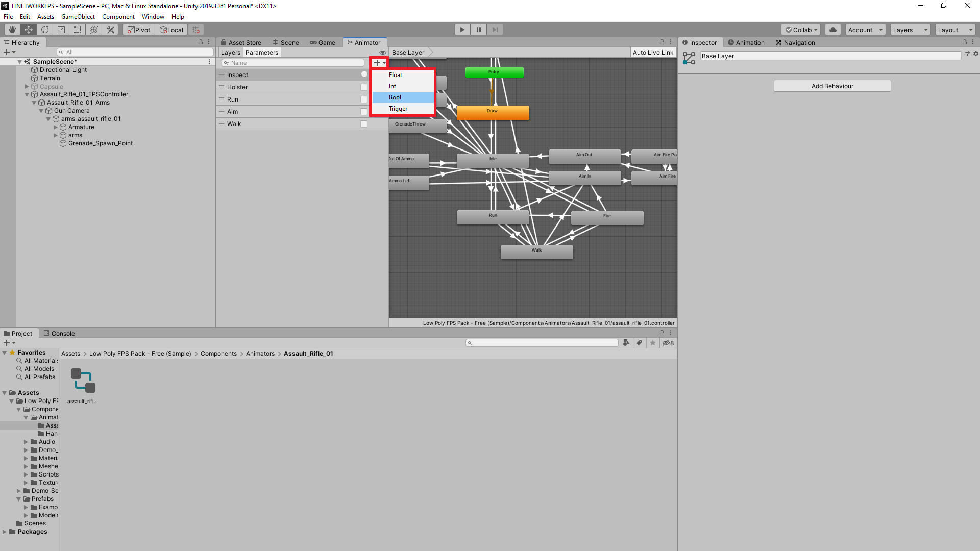This screenshot has width=980, height=551.
Task: Click the favorites star icon in Project search bar
Action: [653, 342]
